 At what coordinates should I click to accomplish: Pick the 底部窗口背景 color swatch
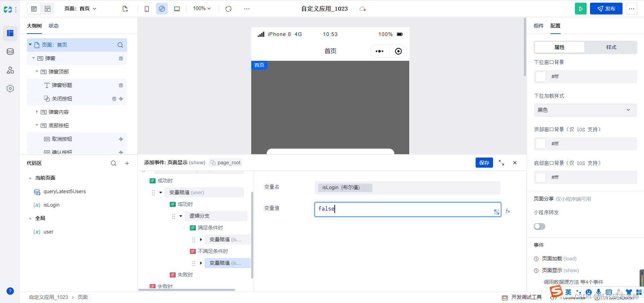pos(541,177)
